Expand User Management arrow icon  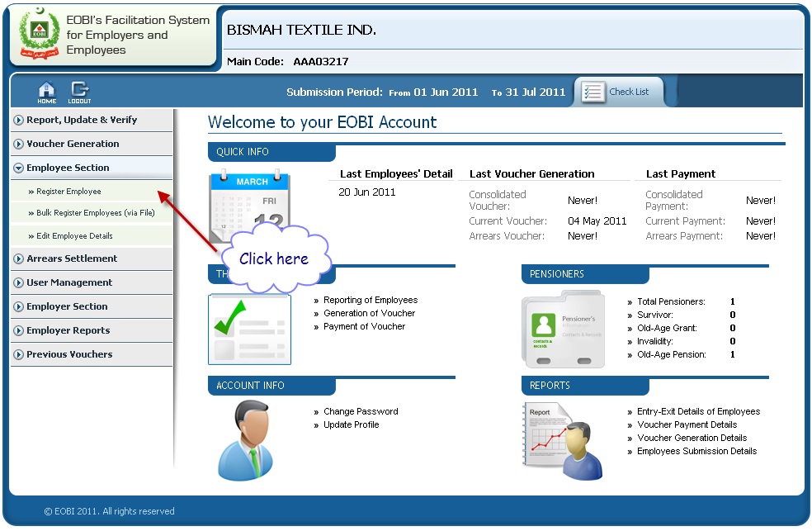[x=19, y=283]
